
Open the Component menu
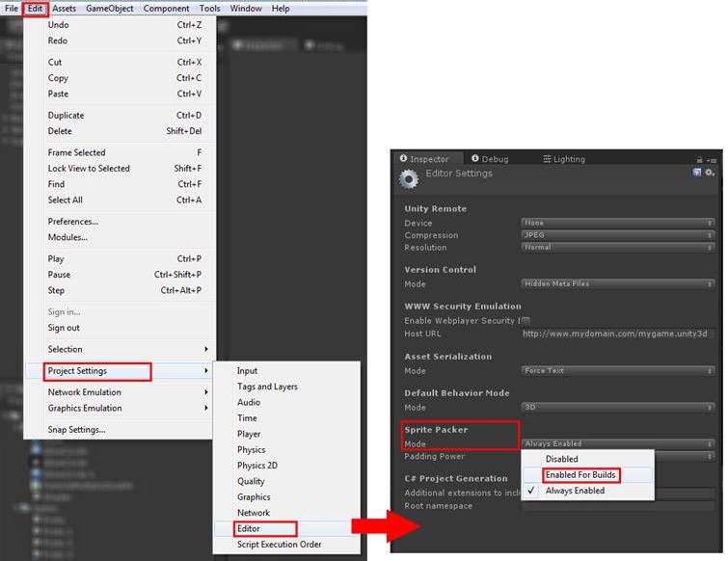pyautogui.click(x=166, y=9)
